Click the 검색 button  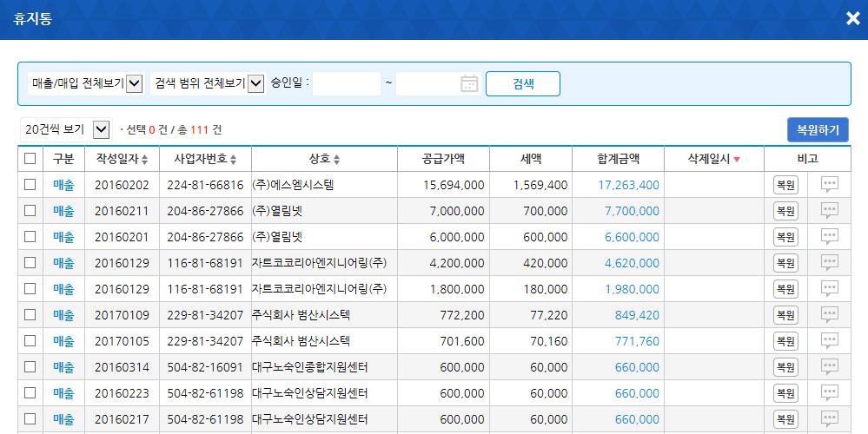522,83
